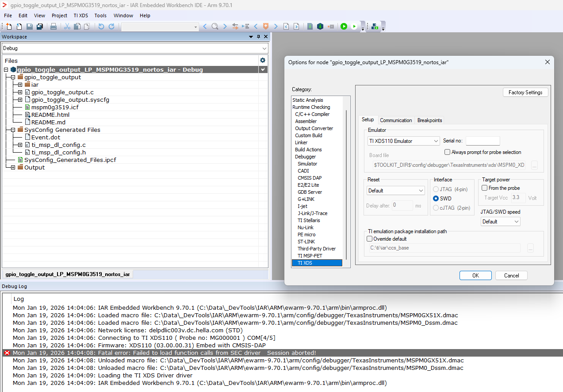Select C/C++ Compiler category

tap(312, 114)
